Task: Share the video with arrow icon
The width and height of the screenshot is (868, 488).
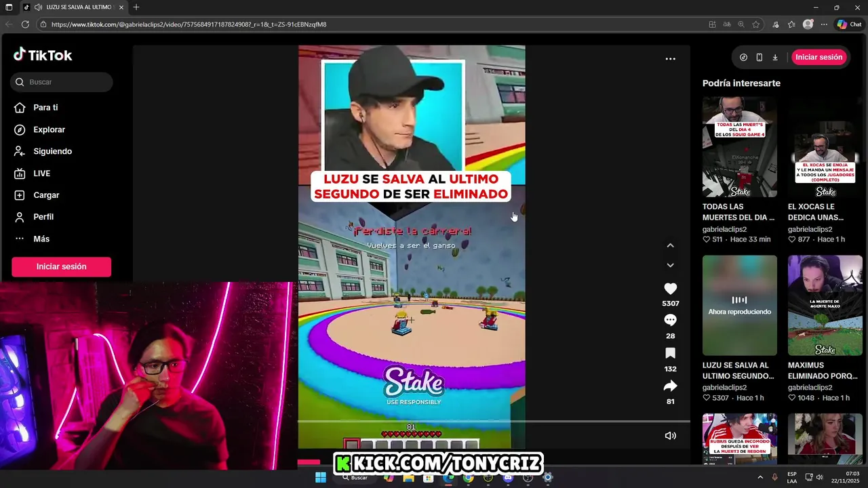Action: tap(670, 386)
